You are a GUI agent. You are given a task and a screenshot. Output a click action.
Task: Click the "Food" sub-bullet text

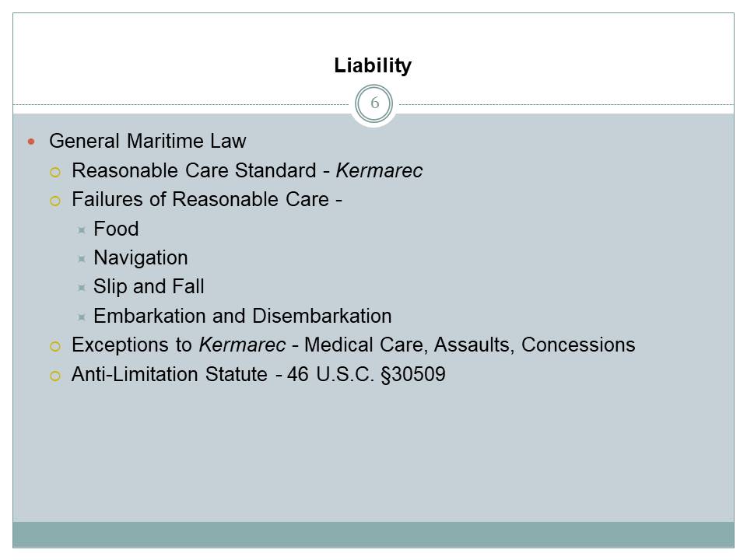click(x=116, y=229)
